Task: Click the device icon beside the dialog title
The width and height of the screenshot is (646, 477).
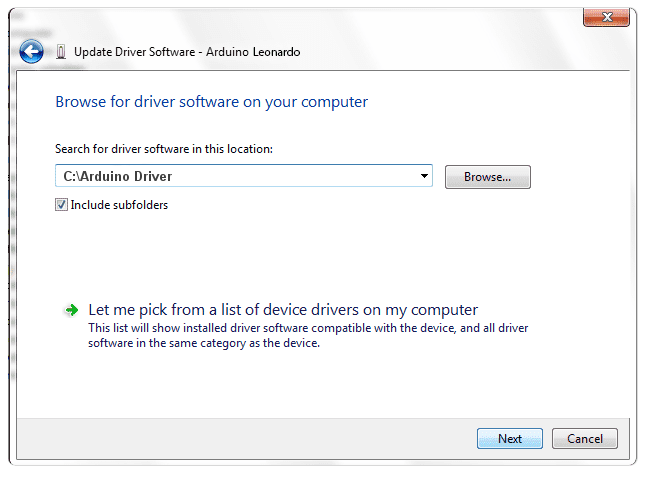Action: [x=61, y=52]
